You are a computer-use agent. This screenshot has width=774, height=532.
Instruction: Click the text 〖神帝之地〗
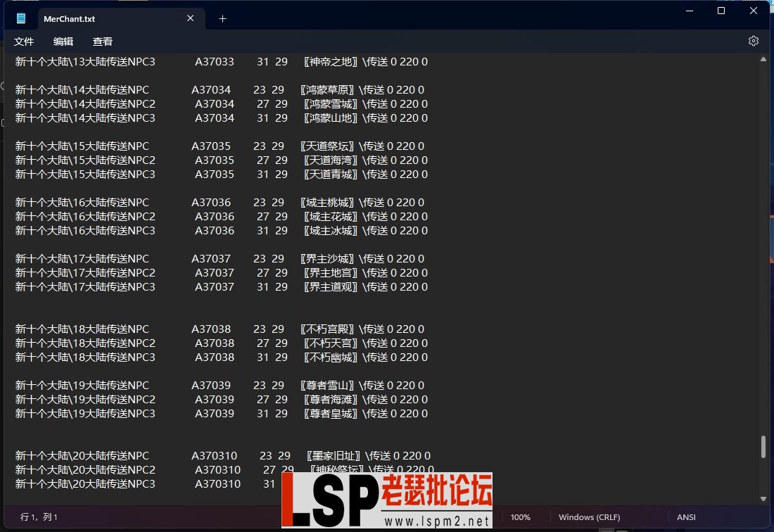[331, 62]
